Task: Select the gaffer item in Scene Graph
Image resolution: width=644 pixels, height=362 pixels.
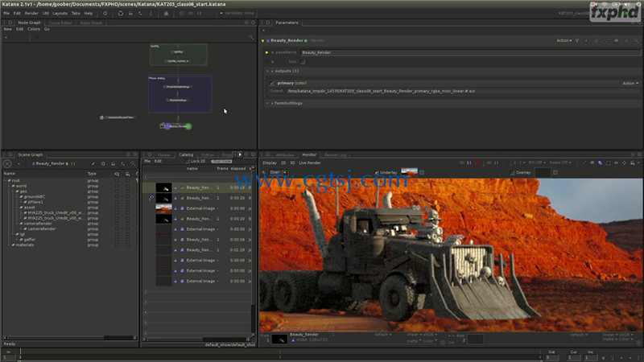Action: [x=30, y=239]
